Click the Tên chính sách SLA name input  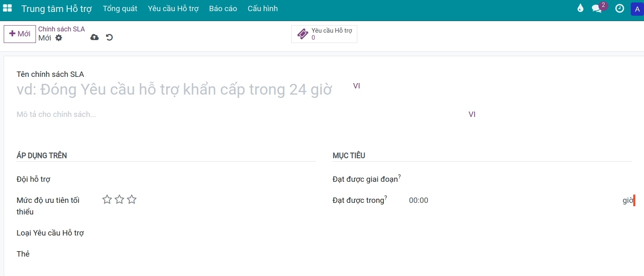[x=182, y=89]
